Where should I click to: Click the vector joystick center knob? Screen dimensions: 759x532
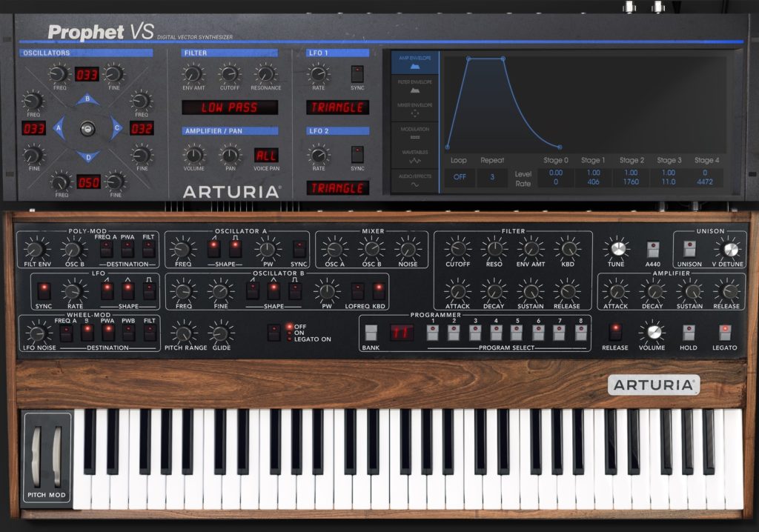click(x=87, y=129)
